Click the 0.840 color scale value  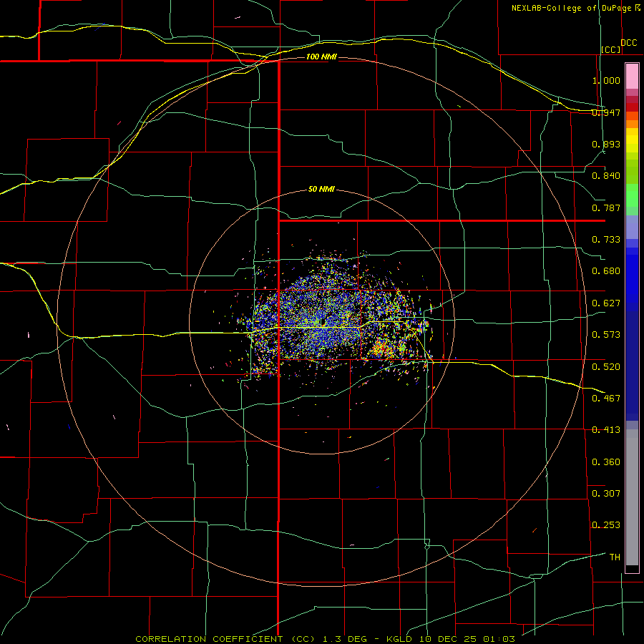606,176
